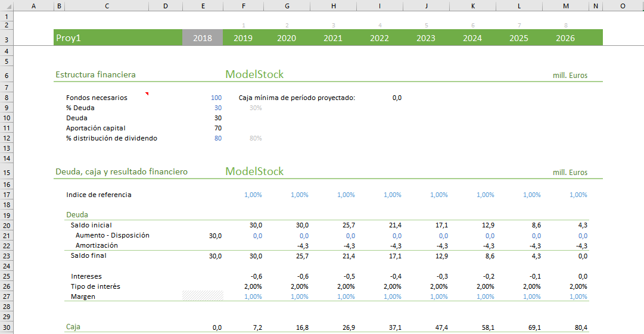Select the row 30 header
This screenshot has height=334, width=644.
pyautogui.click(x=6, y=327)
